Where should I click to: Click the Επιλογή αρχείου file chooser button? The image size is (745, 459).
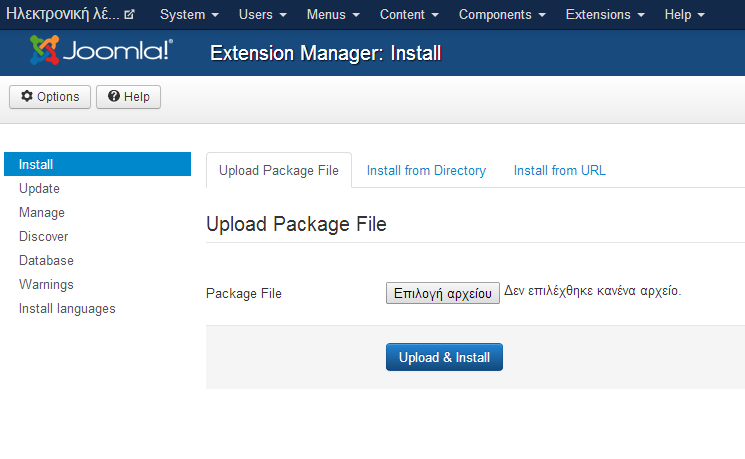coord(443,293)
